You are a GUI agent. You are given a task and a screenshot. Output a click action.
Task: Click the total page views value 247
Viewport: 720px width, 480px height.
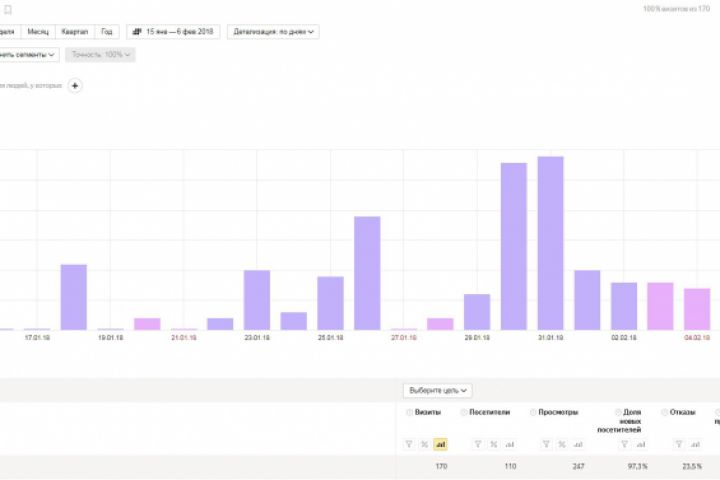(x=579, y=466)
